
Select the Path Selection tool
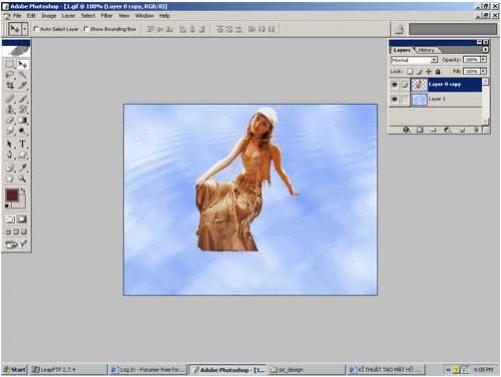coord(10,144)
